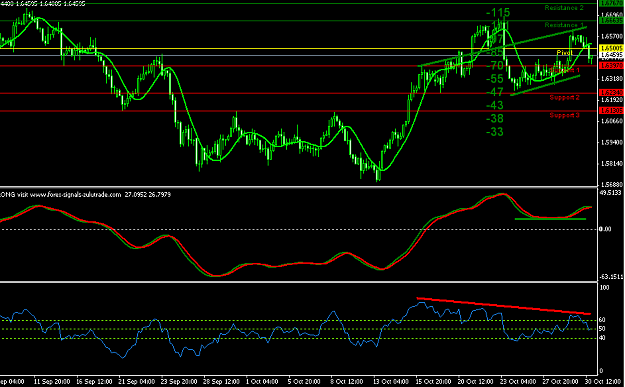Click the 1 Oct 04:00 time label

click(261, 381)
